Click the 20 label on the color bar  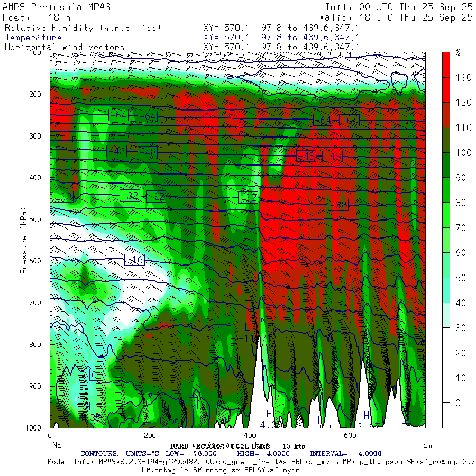click(461, 353)
